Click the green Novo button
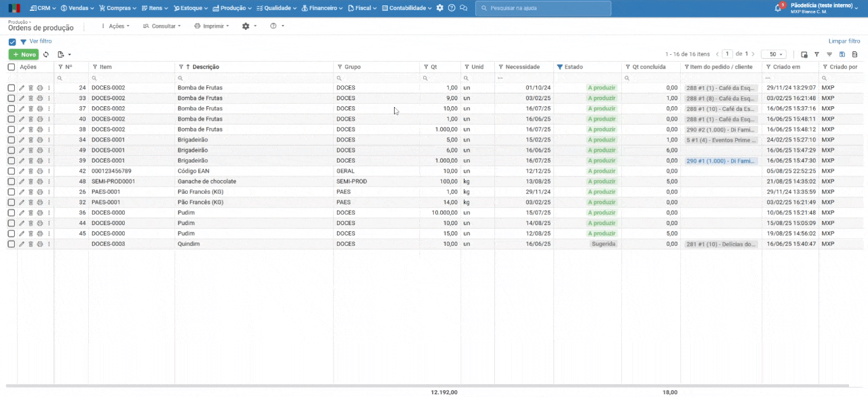868x397 pixels. click(24, 54)
